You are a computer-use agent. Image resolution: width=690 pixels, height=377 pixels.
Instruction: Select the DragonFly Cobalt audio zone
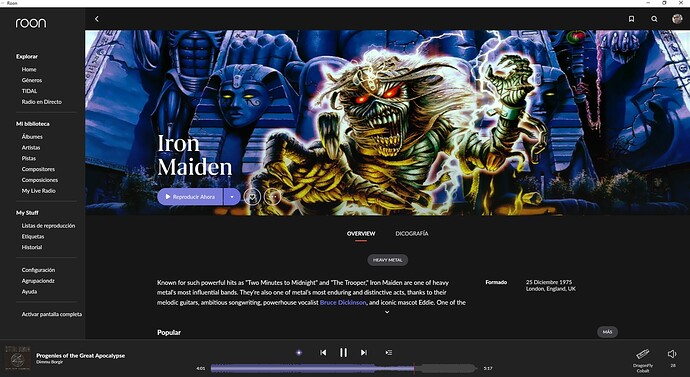643,360
